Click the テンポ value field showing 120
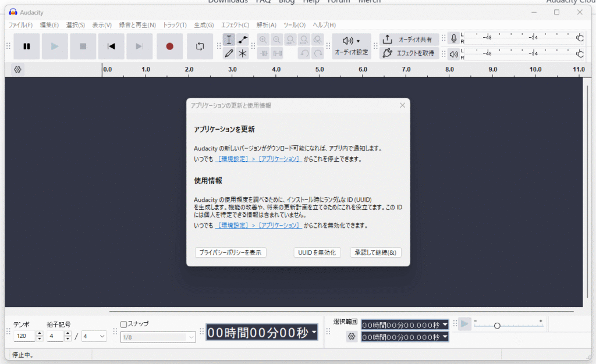 [x=24, y=336]
